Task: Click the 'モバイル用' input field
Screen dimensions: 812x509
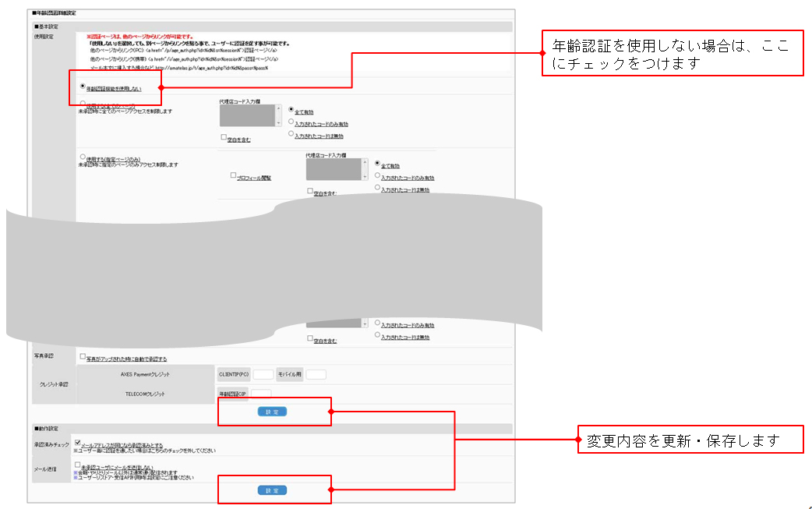Action: tap(316, 375)
